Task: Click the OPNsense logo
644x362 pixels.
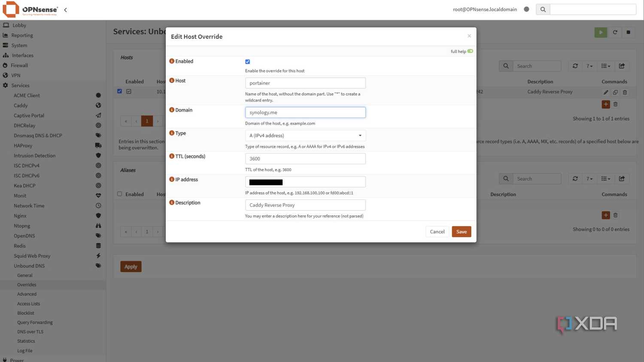Action: (30, 9)
